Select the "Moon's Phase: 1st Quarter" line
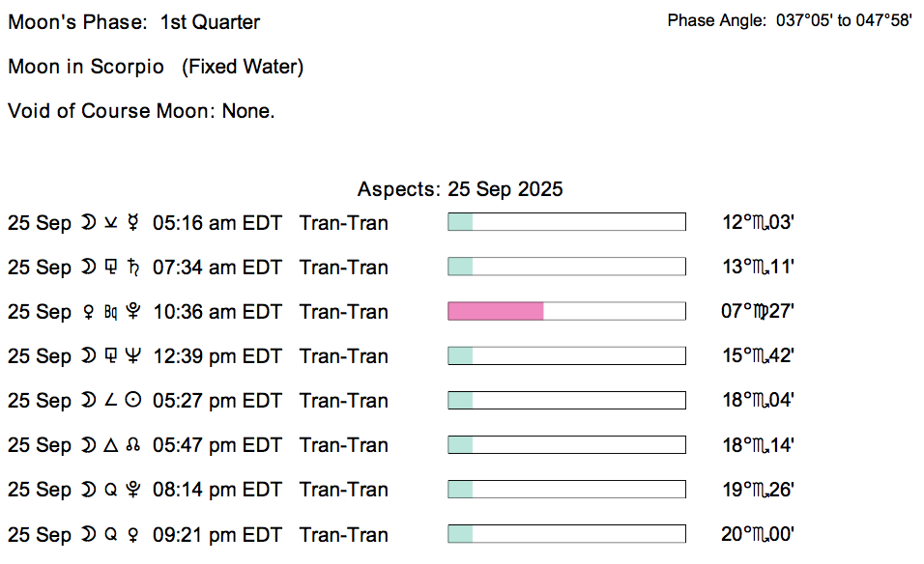The width and height of the screenshot is (924, 564). click(134, 21)
